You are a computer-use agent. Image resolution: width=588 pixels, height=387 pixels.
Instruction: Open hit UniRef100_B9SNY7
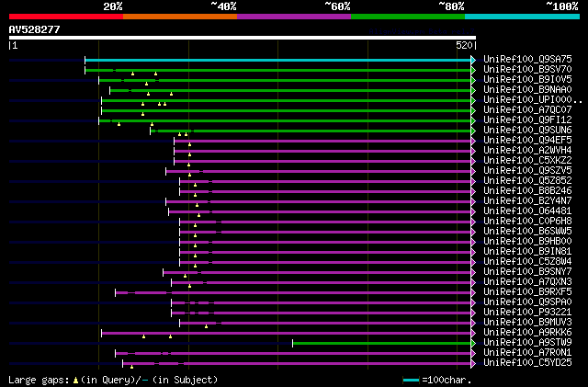click(527, 272)
